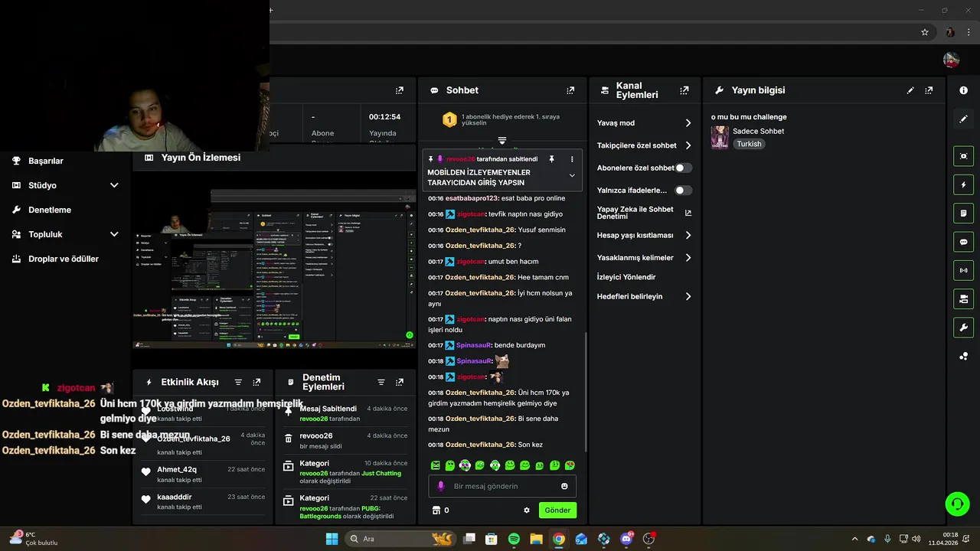Open chat settings gear icon
Viewport: 980px width, 551px height.
pyautogui.click(x=527, y=510)
